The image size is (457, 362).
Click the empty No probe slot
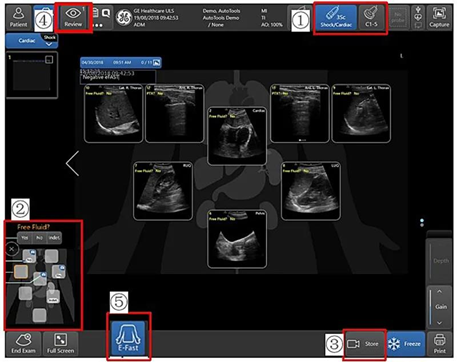coord(398,18)
